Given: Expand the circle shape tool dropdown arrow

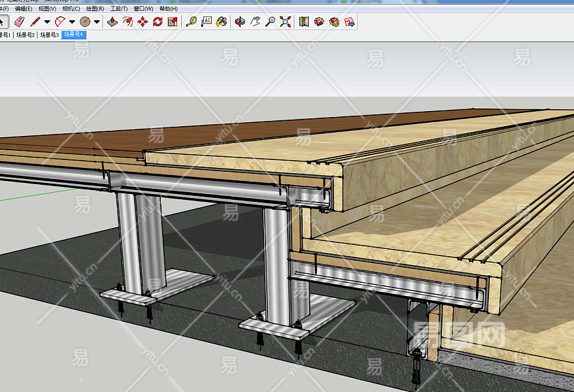Looking at the screenshot, I should (x=97, y=22).
